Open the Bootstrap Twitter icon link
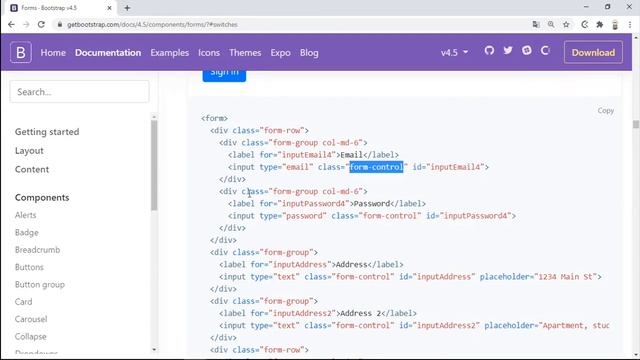This screenshot has width=640, height=360. tap(508, 51)
